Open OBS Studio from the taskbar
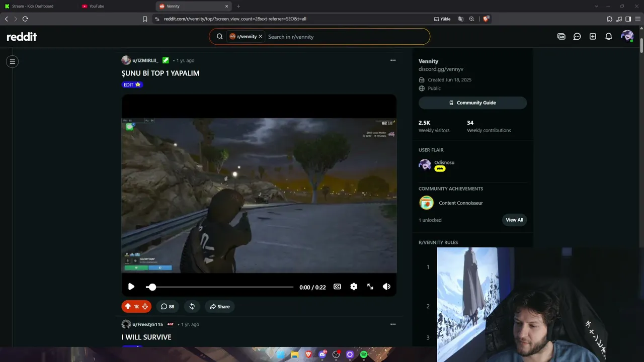Viewport: 644px width, 362px height. [x=336, y=354]
